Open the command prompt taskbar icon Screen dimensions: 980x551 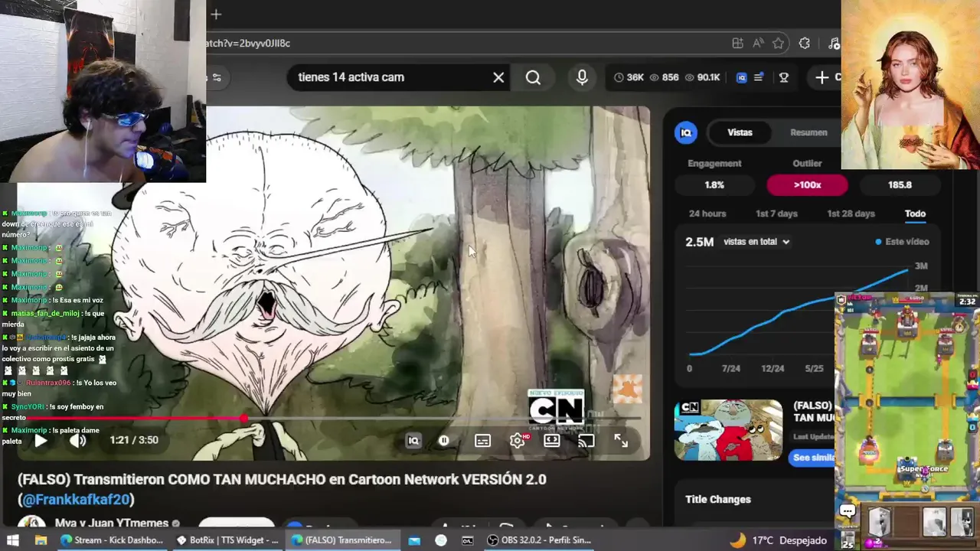[467, 540]
